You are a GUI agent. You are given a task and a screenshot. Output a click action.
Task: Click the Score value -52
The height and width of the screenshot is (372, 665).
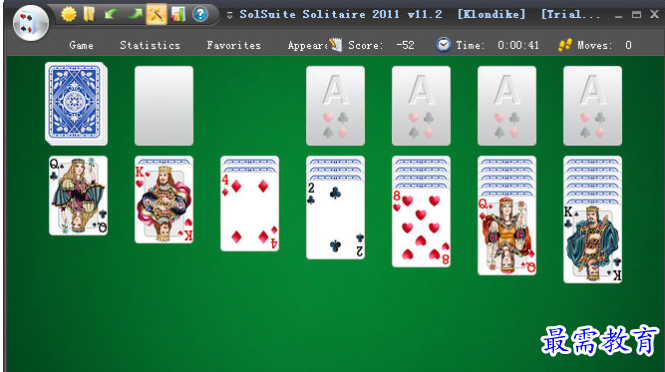tap(405, 45)
